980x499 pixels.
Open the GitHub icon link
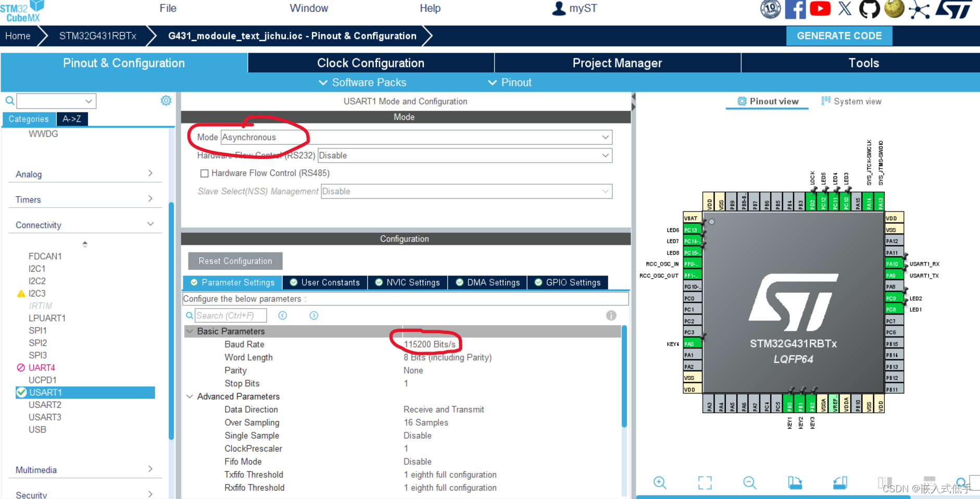tap(869, 9)
